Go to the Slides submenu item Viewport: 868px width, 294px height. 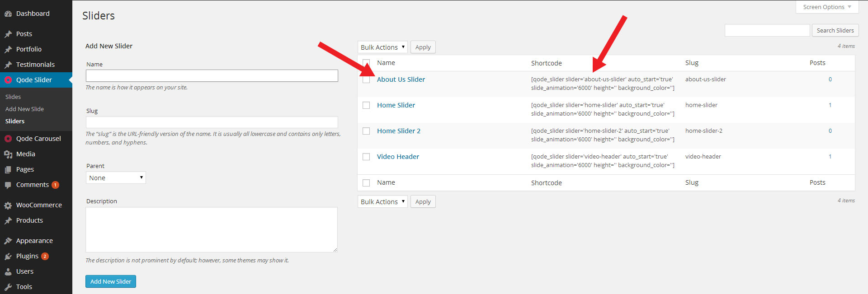pyautogui.click(x=13, y=97)
